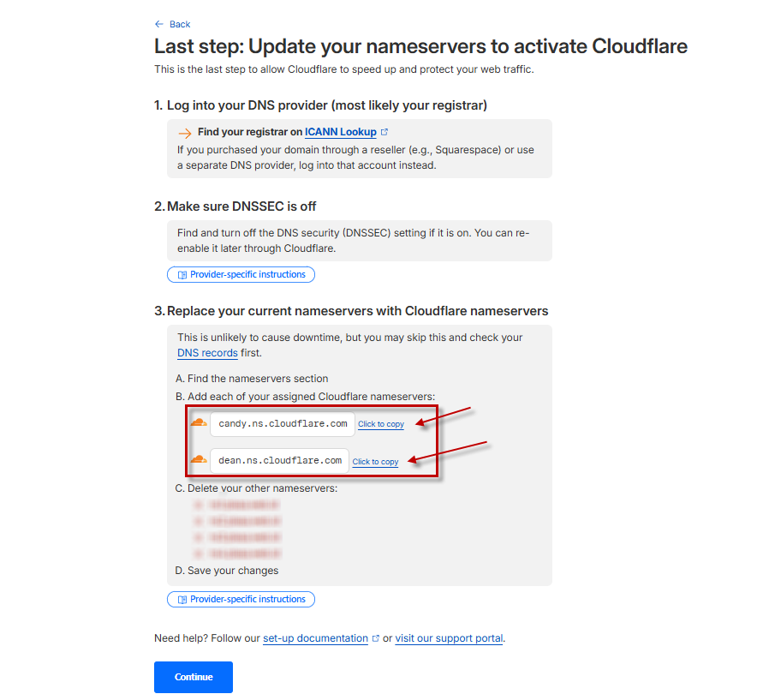
Task: Open the ICANN Lookup link
Action: coord(340,132)
